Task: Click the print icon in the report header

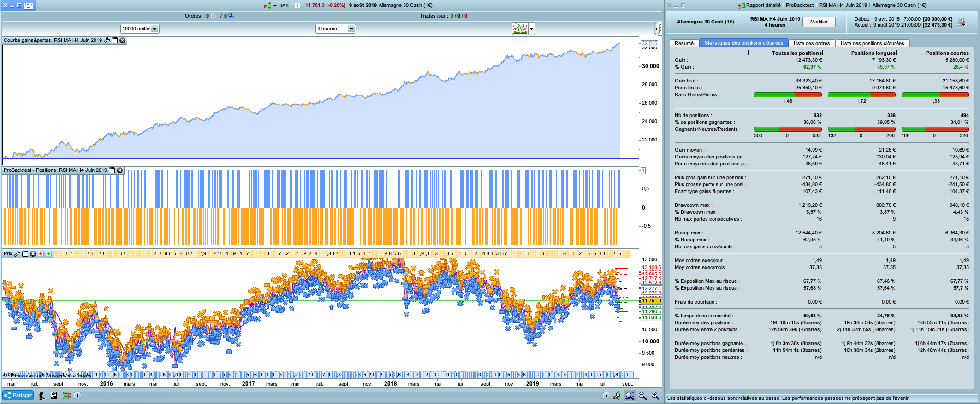Action: [x=961, y=22]
